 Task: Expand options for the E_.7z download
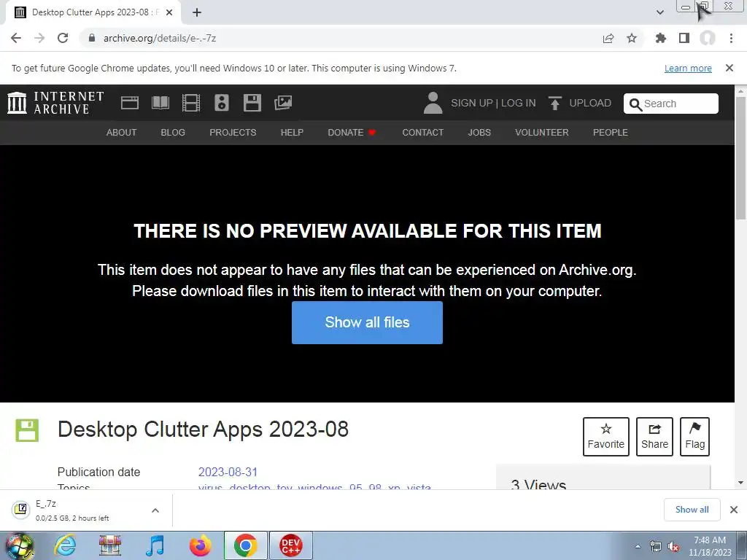(x=155, y=510)
